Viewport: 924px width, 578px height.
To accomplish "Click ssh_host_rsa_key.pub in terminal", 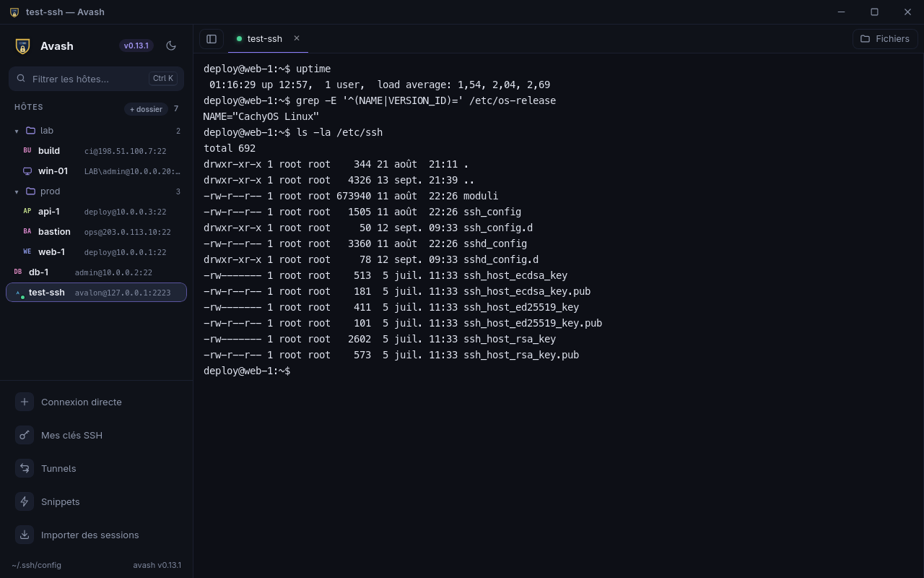I will 521,355.
